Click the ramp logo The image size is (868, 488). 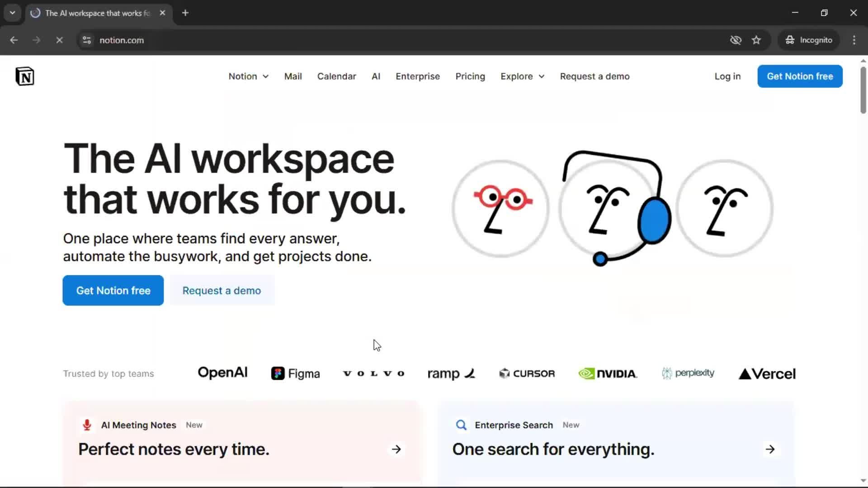coord(451,374)
